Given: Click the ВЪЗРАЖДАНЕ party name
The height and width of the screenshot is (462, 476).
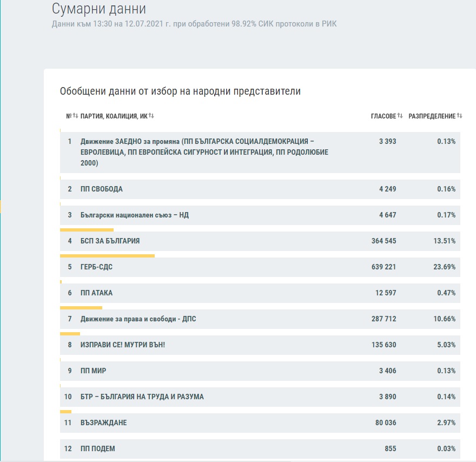Looking at the screenshot, I should click(103, 423).
